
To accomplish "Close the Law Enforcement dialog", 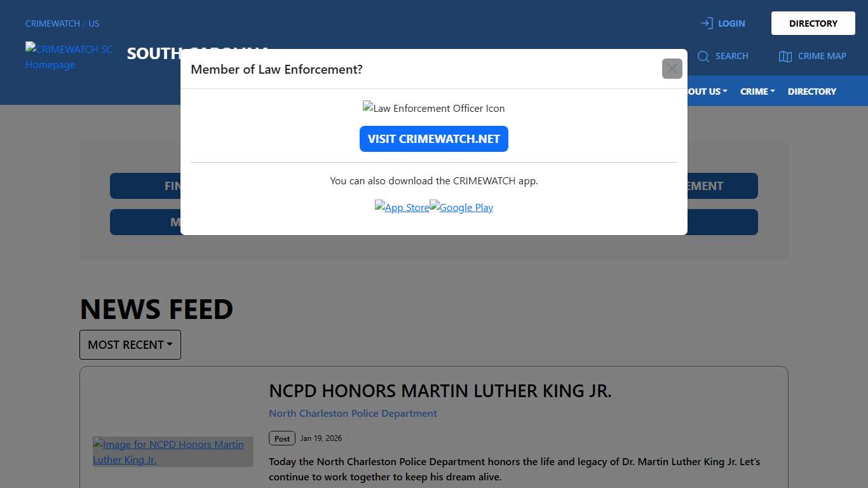I will [x=672, y=69].
